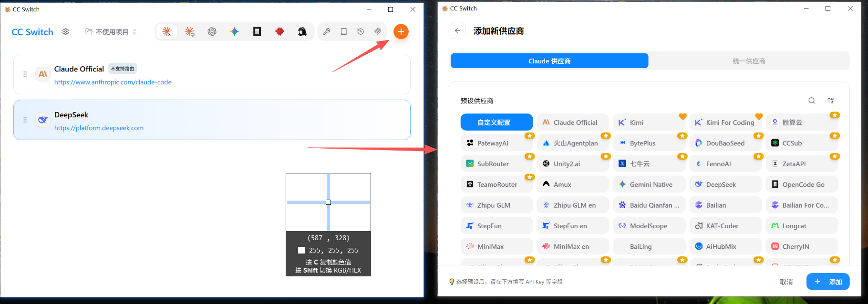
Task: Choose the AiHubMix preset
Action: pyautogui.click(x=725, y=246)
